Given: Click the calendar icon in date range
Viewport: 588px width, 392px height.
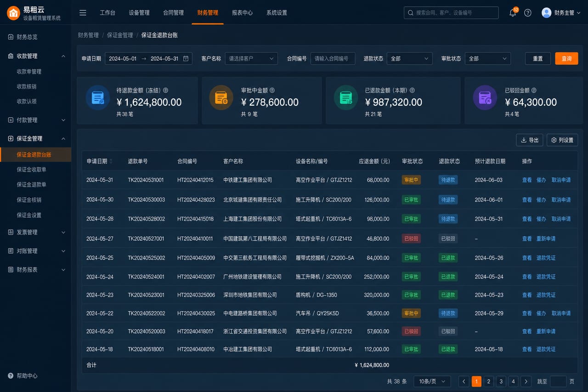Looking at the screenshot, I should pyautogui.click(x=186, y=59).
